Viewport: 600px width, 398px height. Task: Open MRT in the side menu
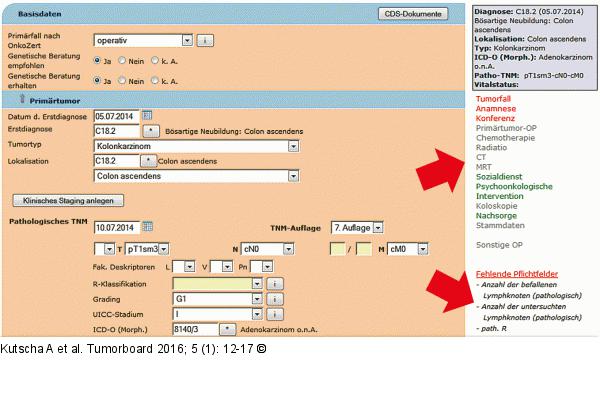coord(484,167)
